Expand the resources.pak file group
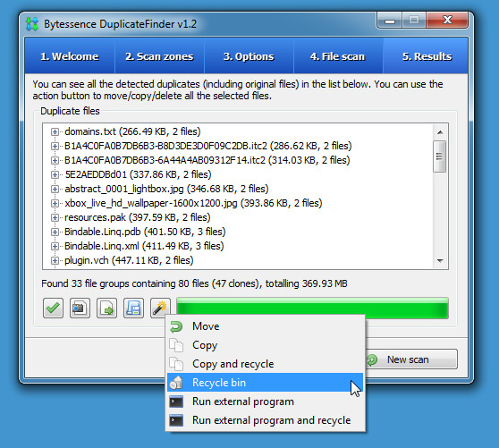The height and width of the screenshot is (448, 499). pos(55,217)
